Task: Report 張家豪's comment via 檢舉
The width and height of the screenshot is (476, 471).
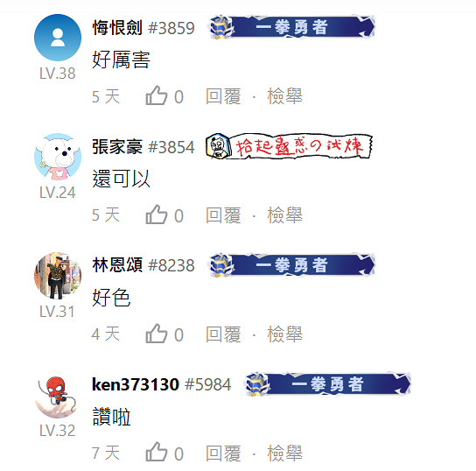Action: [284, 215]
